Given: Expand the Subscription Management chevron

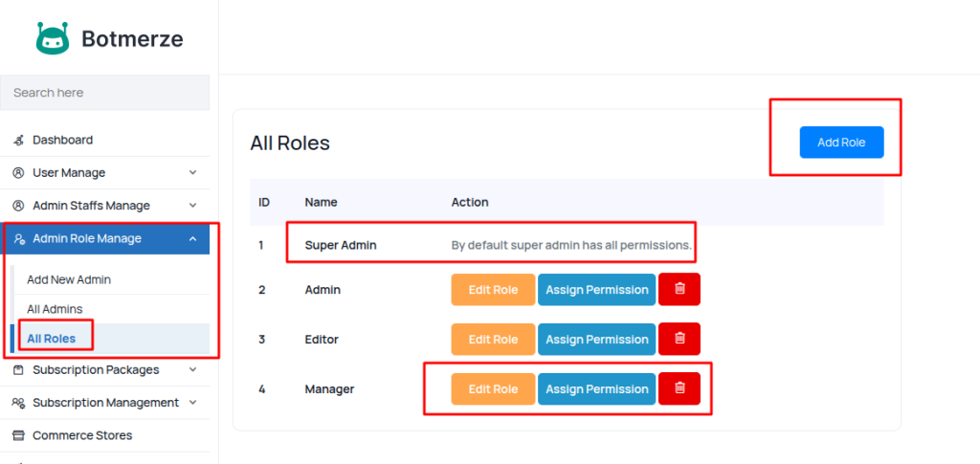Looking at the screenshot, I should (x=192, y=403).
